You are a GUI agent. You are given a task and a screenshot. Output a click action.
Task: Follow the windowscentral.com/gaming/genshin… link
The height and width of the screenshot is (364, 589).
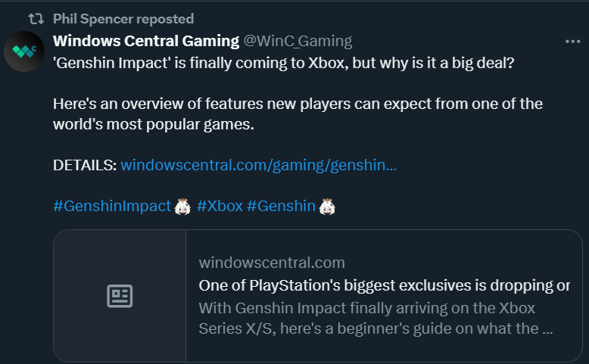[x=258, y=165]
